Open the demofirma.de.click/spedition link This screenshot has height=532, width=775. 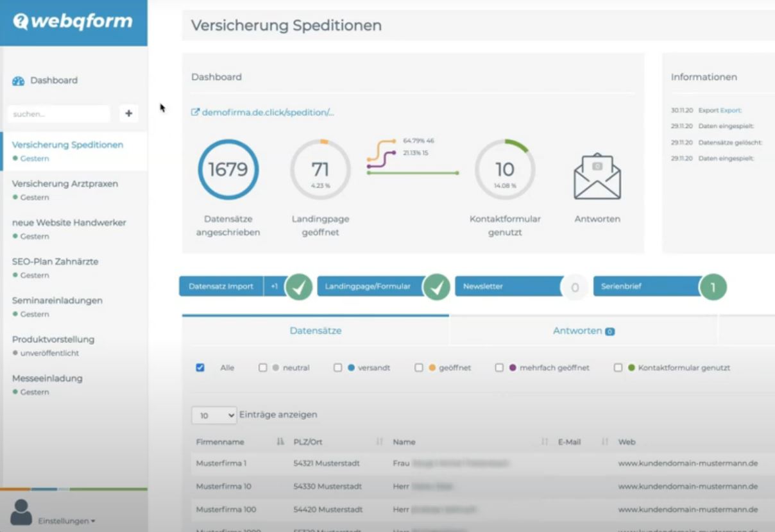pyautogui.click(x=263, y=112)
